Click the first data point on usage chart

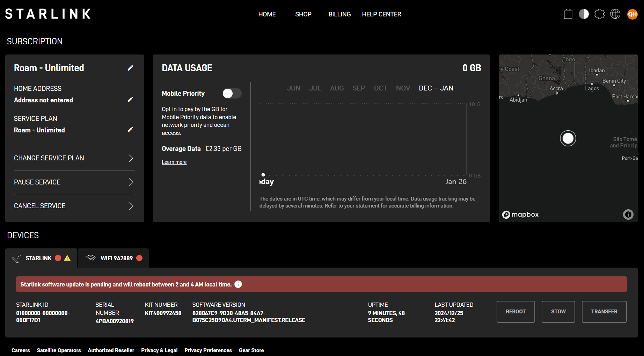click(x=263, y=175)
